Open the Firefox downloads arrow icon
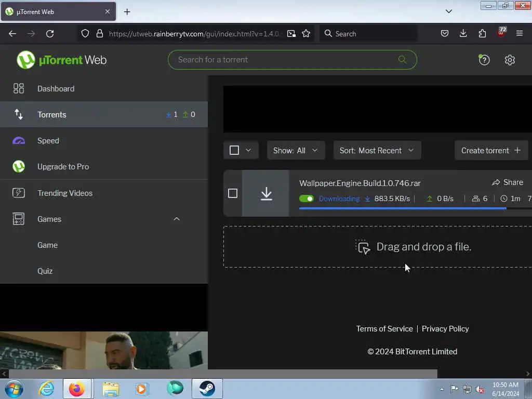This screenshot has width=532, height=399. (463, 34)
